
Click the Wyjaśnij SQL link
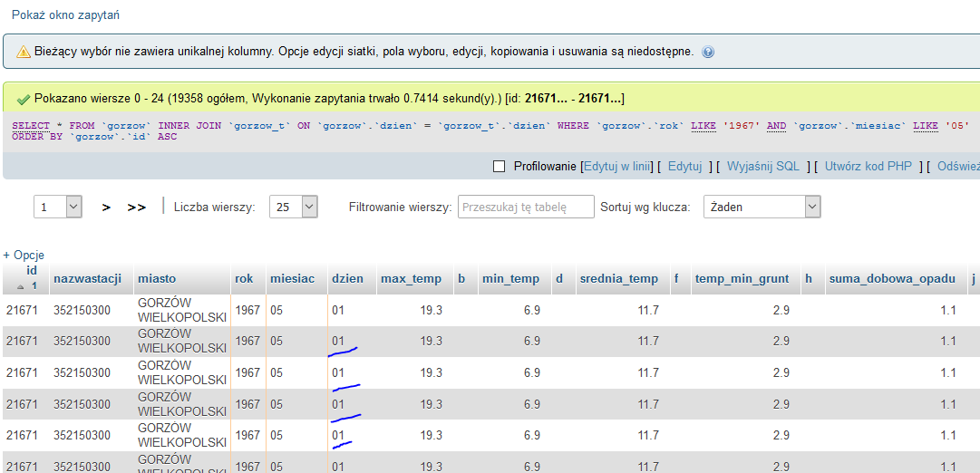pos(763,166)
